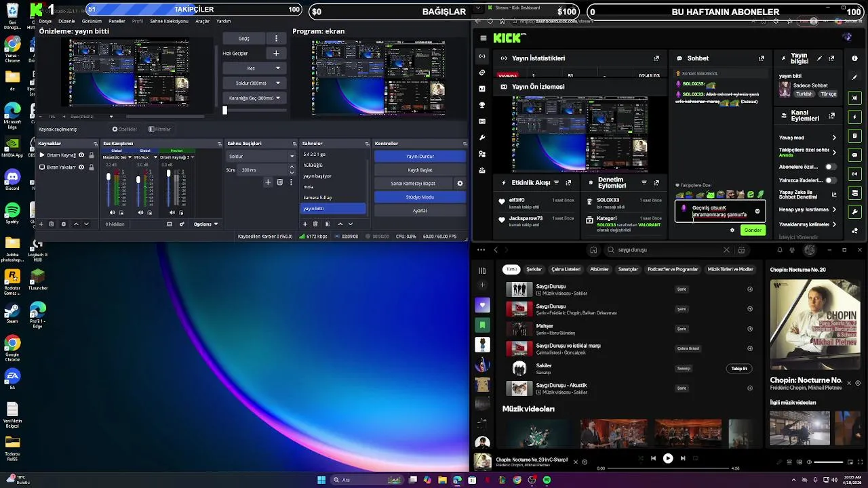The height and width of the screenshot is (488, 868).
Task: Click Kick right rail info icon
Action: pos(854,58)
